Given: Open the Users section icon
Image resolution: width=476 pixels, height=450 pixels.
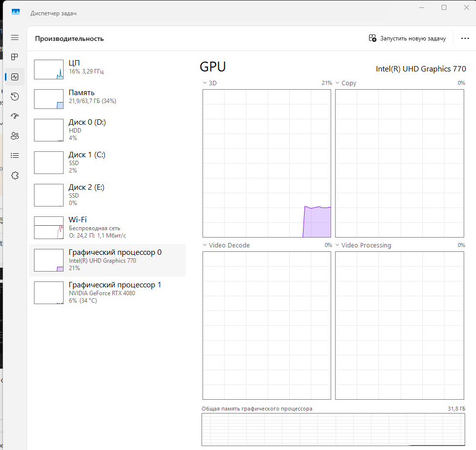Looking at the screenshot, I should click(x=15, y=136).
